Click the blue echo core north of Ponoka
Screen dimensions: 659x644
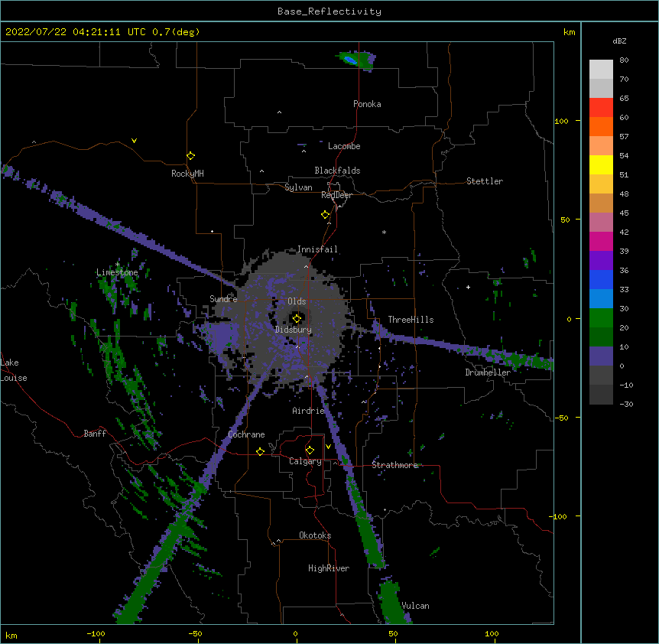tap(350, 60)
